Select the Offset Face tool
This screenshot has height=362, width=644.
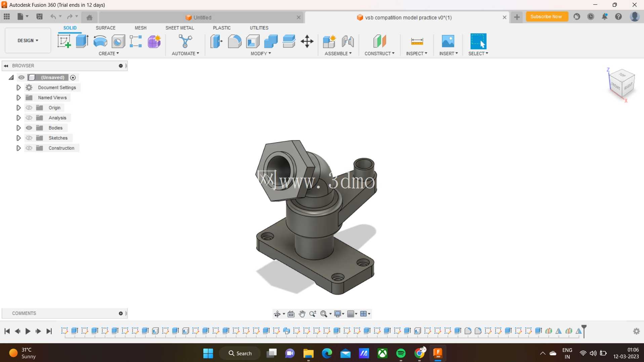click(289, 41)
